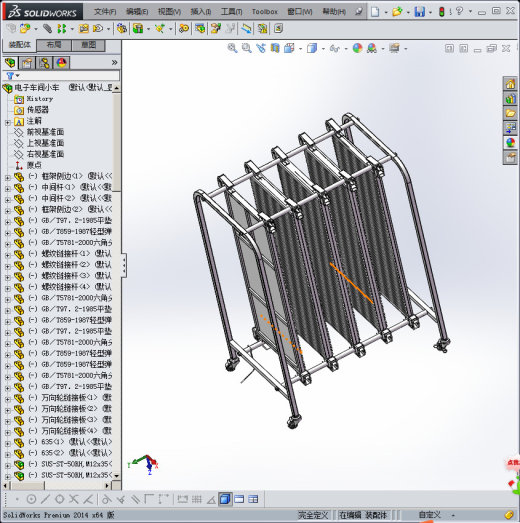520x523 pixels.
Task: Open the Save icon in title toolbar
Action: [419, 12]
